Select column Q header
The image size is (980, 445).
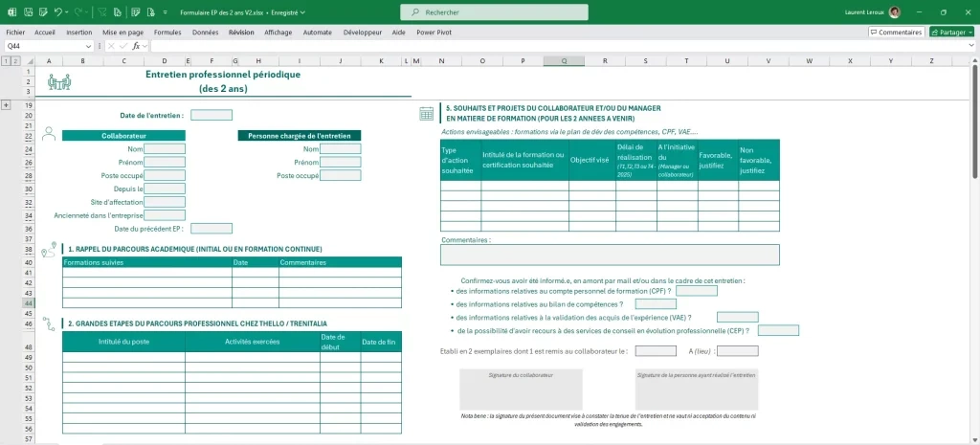pos(564,60)
